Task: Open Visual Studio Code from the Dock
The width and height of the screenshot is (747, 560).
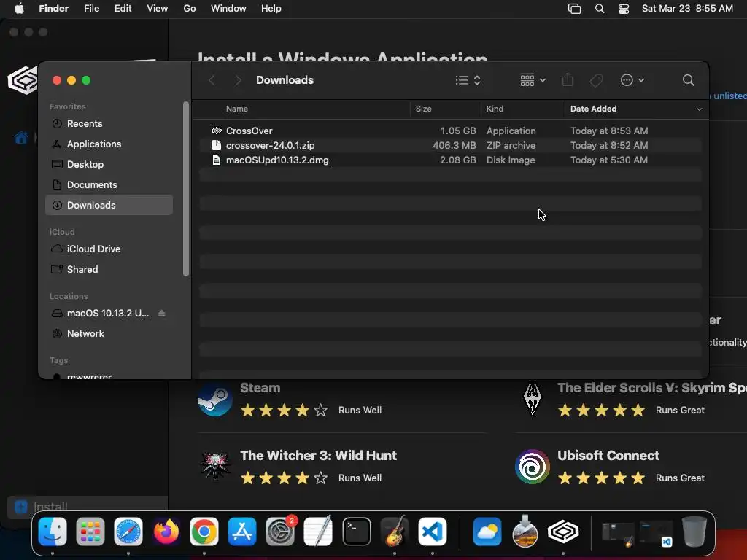Action: point(432,532)
